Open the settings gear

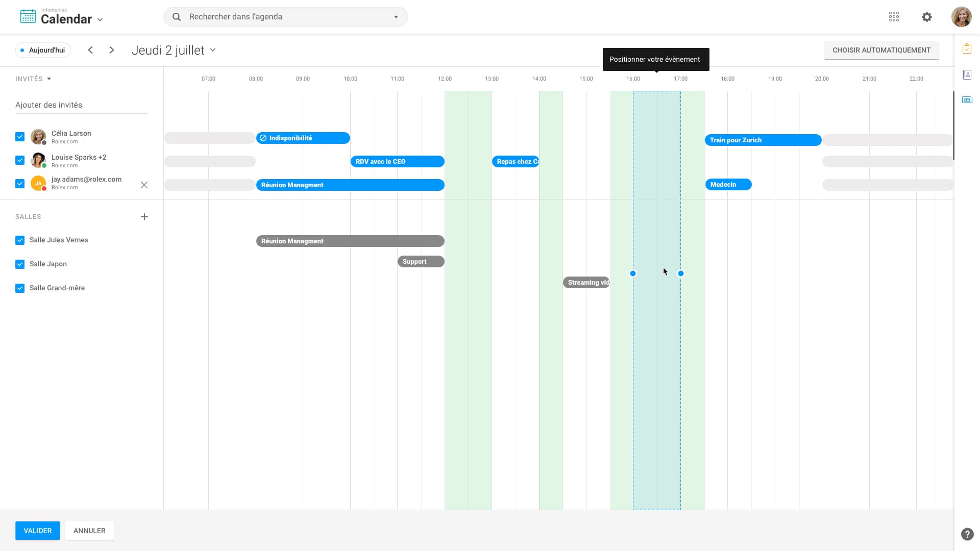tap(927, 17)
